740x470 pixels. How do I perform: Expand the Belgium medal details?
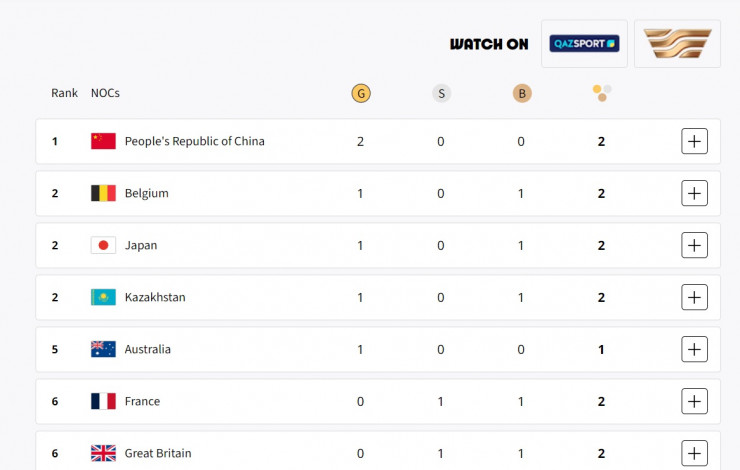coord(694,193)
